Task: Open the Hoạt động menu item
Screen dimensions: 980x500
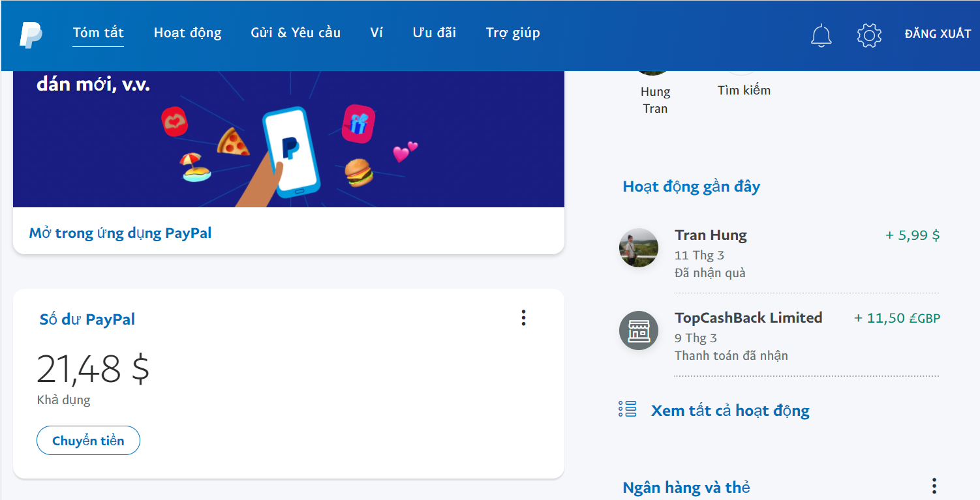Action: 188,33
